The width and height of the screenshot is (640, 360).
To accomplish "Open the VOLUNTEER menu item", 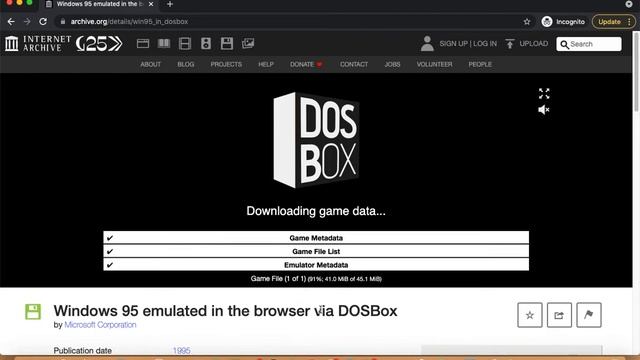I will tap(434, 64).
